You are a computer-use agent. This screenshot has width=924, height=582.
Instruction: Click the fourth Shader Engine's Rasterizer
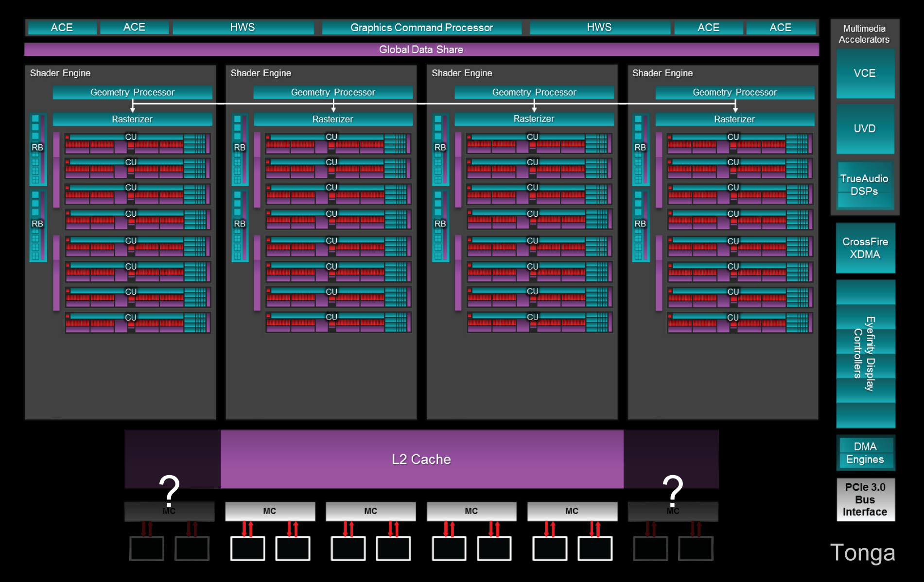click(735, 119)
